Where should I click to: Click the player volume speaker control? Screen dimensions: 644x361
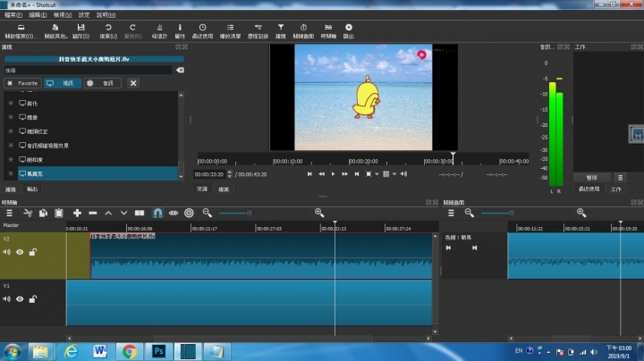(x=403, y=174)
